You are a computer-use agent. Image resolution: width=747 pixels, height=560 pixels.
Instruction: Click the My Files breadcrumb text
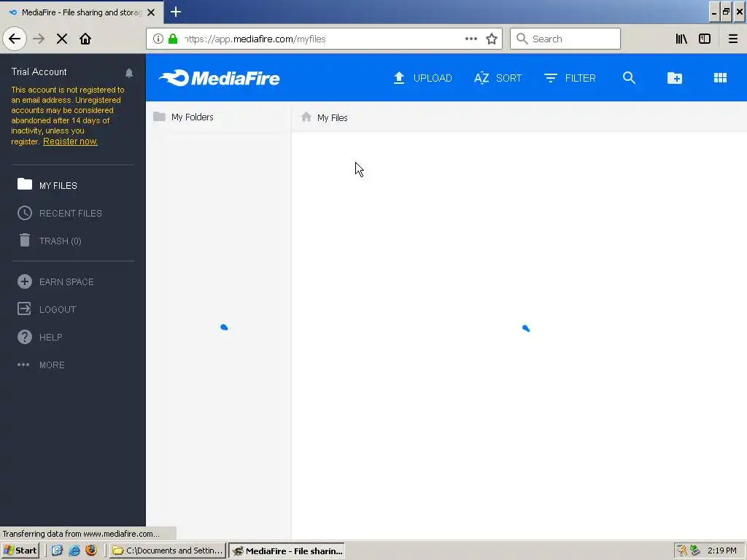pos(333,117)
